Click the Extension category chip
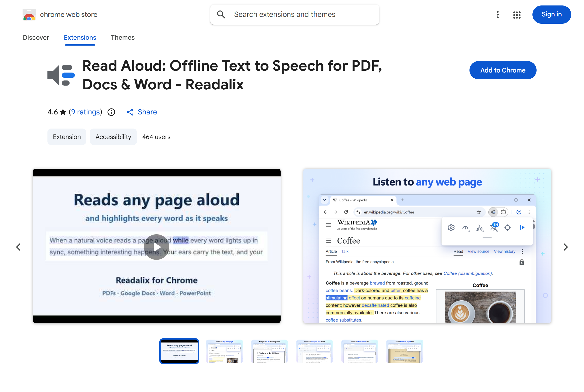Screen dimensions: 584x392 pos(67,137)
